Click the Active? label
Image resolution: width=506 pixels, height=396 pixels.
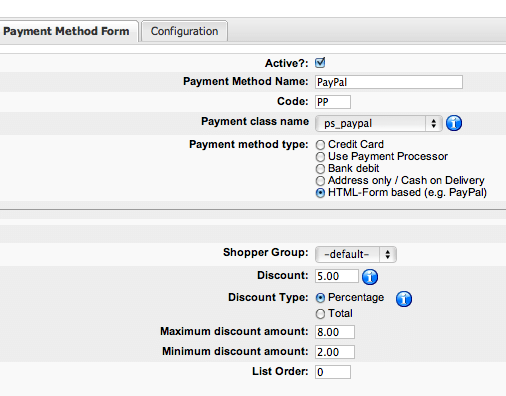(x=287, y=63)
